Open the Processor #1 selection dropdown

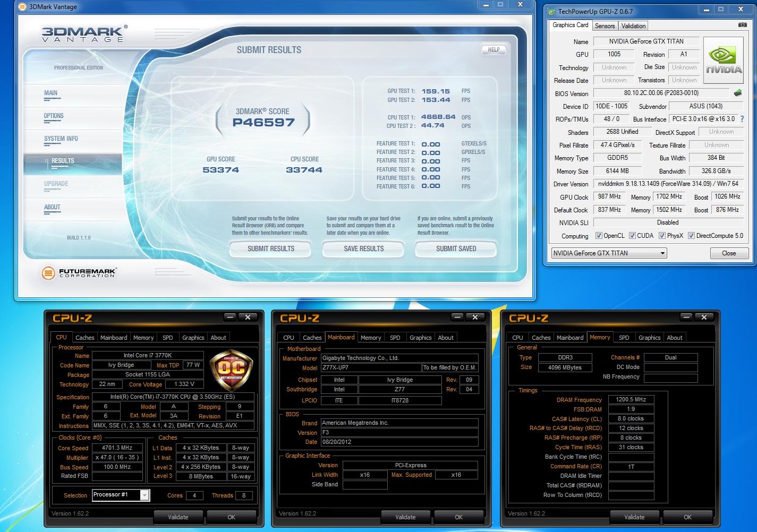tap(121, 495)
